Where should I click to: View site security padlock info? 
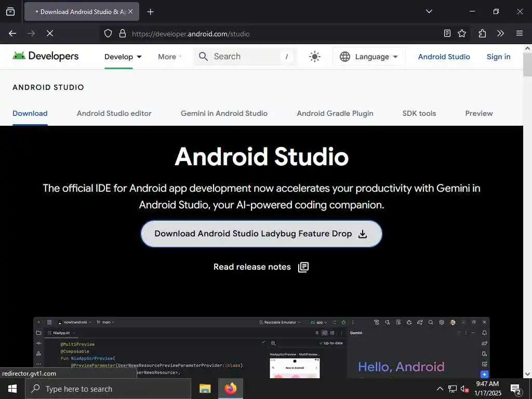click(x=123, y=34)
